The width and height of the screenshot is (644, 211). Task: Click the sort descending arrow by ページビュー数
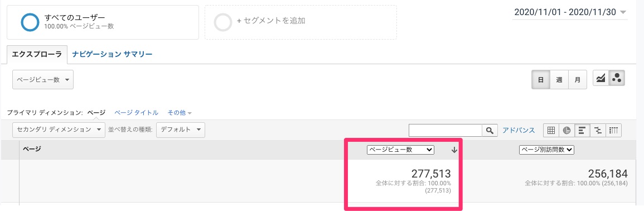(454, 150)
